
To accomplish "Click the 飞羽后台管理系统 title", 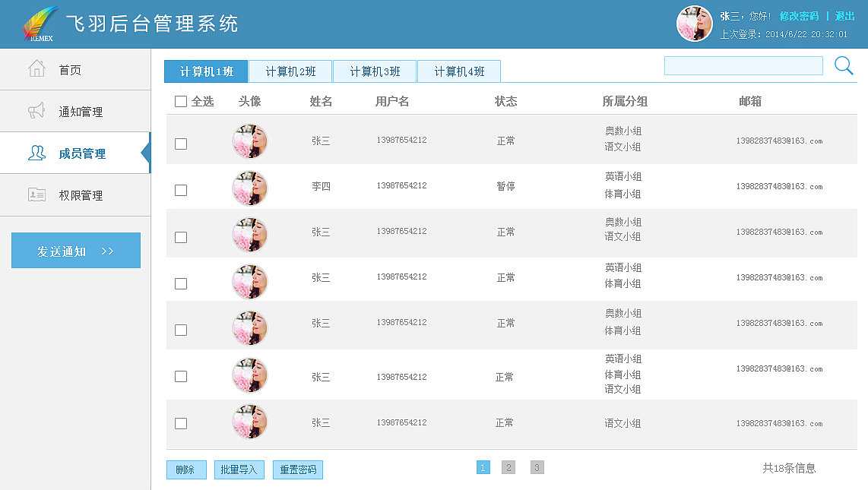I will [152, 24].
